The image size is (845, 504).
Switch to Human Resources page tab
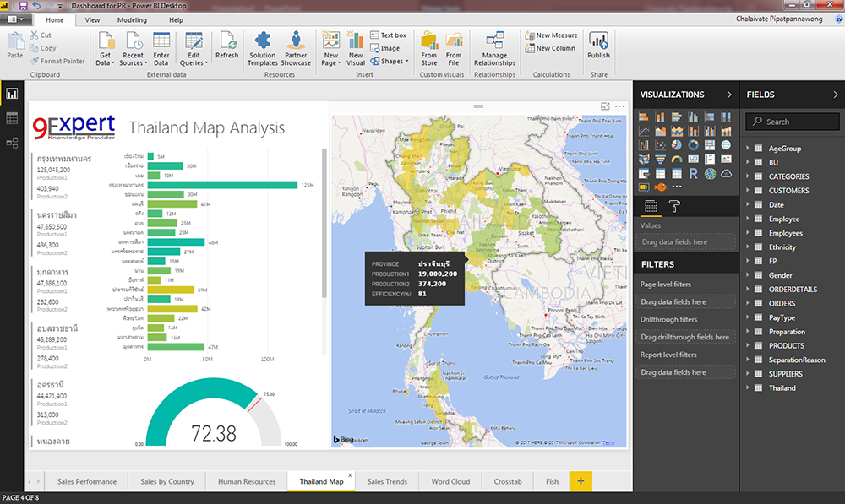[x=247, y=481]
